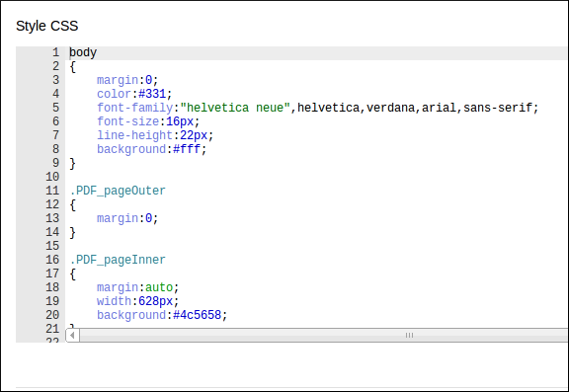The height and width of the screenshot is (392, 569).
Task: Click the horizontal scrollbar left arrow
Action: tap(72, 335)
